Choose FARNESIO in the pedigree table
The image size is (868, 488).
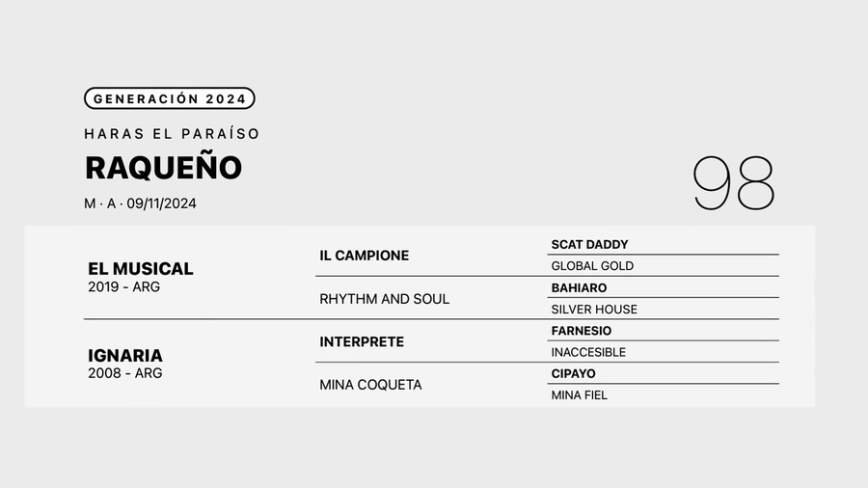click(x=582, y=331)
